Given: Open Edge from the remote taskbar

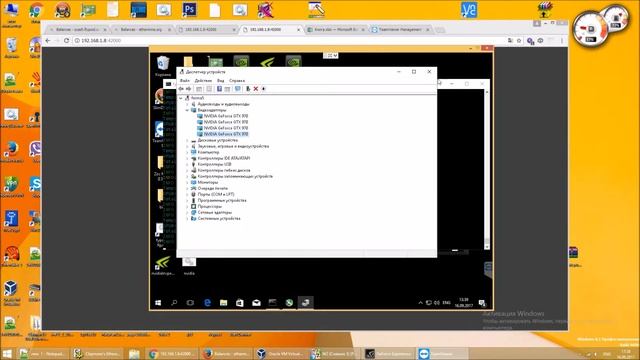Looking at the screenshot, I should tap(207, 302).
